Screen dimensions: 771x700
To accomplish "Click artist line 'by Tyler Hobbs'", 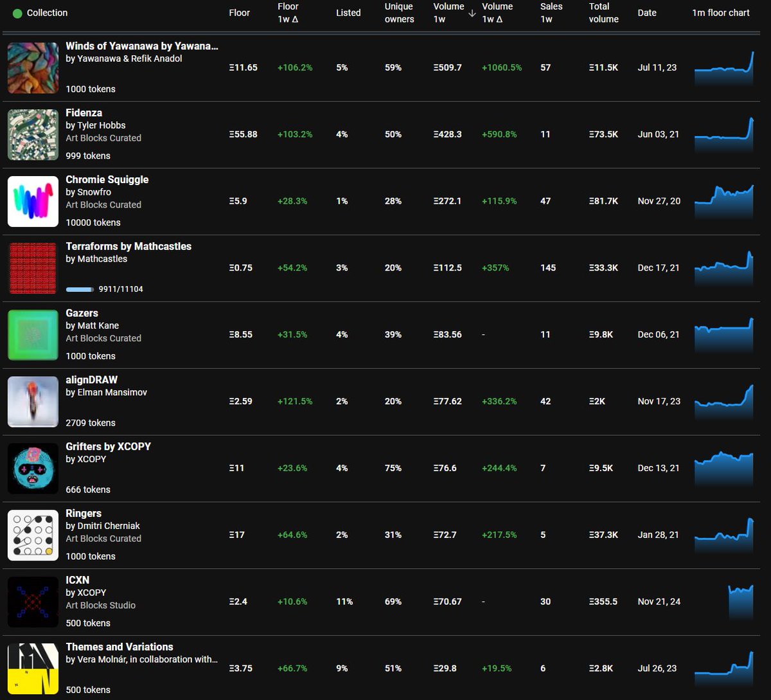I will tap(96, 125).
